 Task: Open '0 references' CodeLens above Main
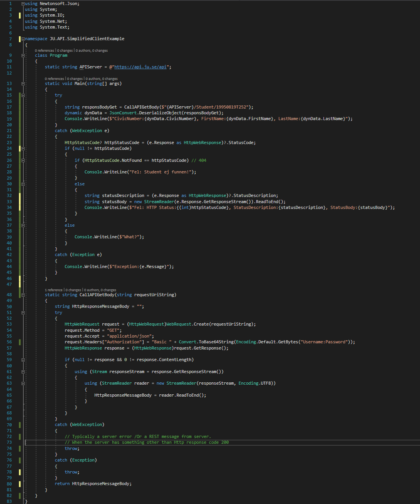click(x=54, y=79)
